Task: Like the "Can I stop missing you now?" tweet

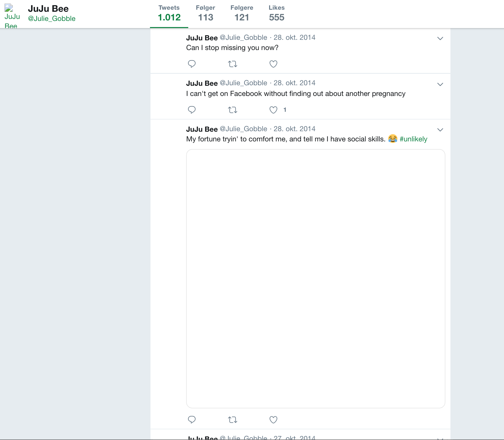Action: [273, 64]
